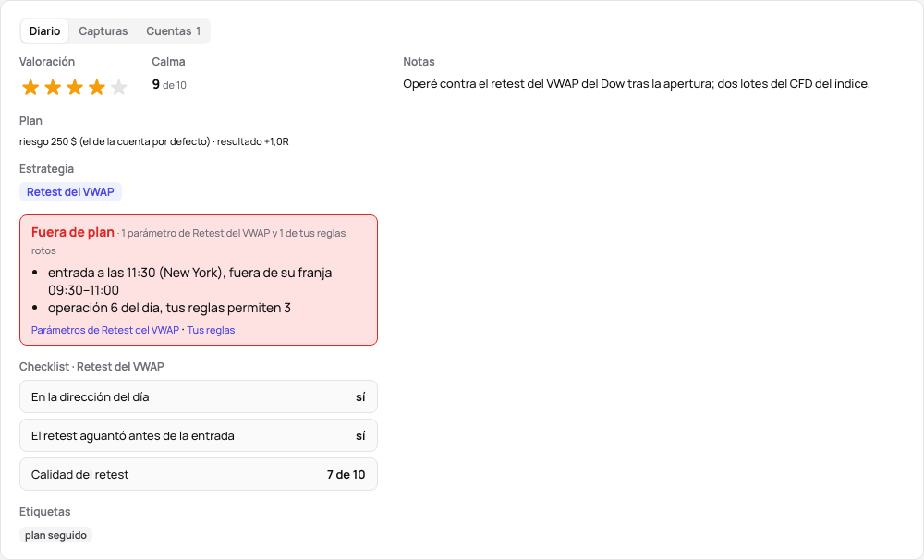The image size is (924, 560).
Task: Toggle the 'En la dirección del día' checklist row
Action: pos(199,396)
